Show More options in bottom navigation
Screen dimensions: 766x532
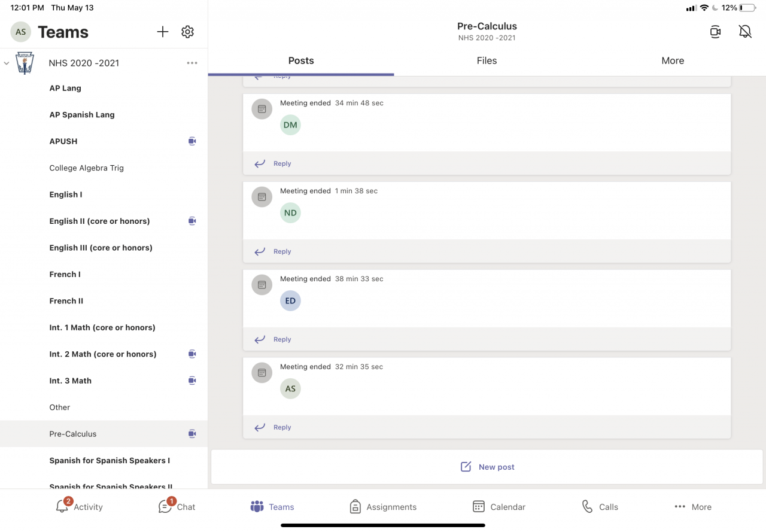pyautogui.click(x=693, y=507)
